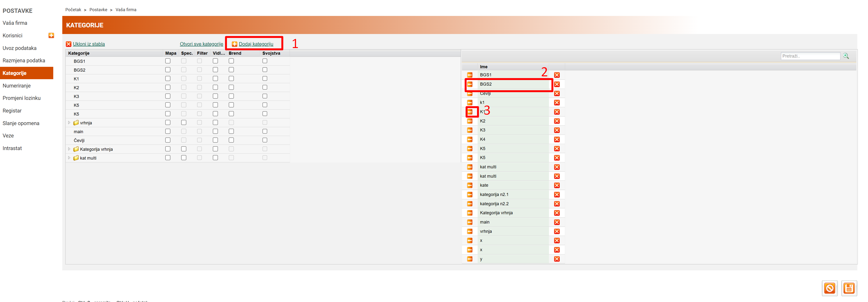Click the search magnifier icon
Screen dimensions: 868x302
coord(846,56)
